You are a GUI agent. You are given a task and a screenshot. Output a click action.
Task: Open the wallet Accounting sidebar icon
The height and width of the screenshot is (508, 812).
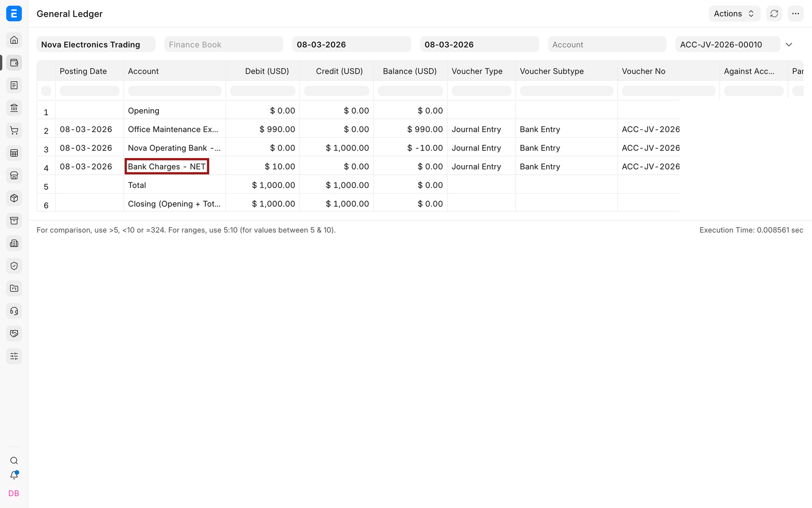point(14,62)
